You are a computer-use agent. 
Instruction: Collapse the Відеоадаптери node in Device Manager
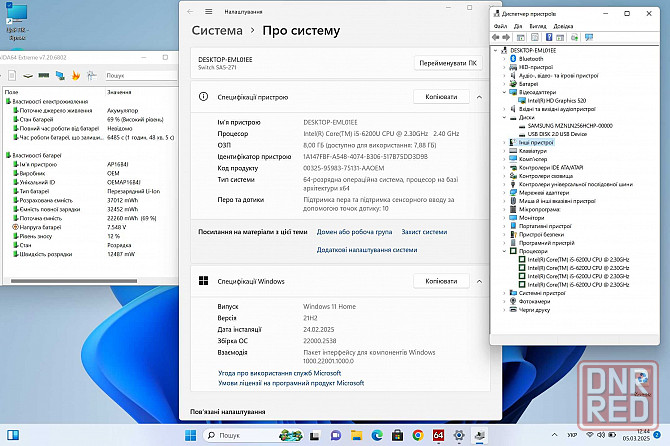(504, 92)
